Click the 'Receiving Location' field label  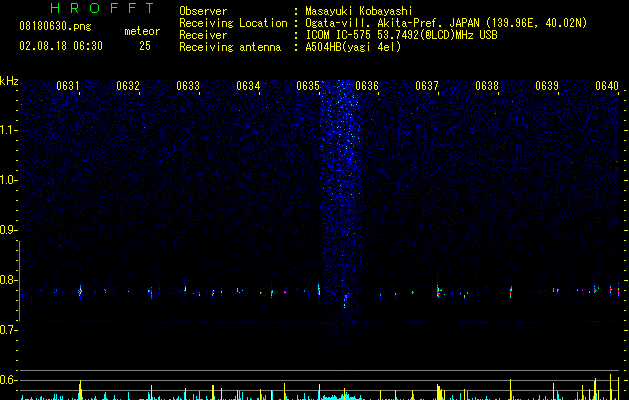tap(233, 23)
